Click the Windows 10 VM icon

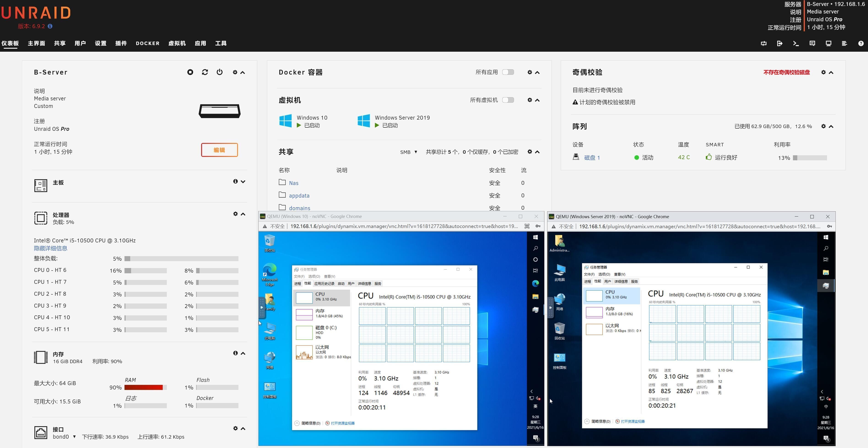click(x=285, y=121)
